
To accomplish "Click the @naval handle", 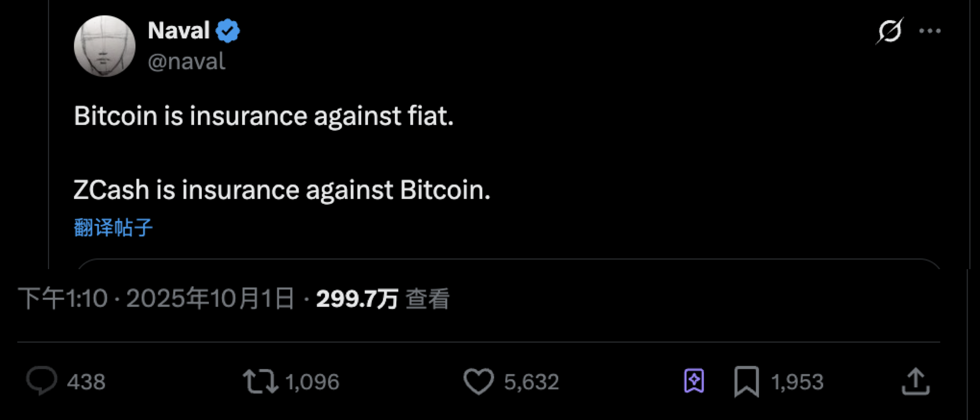I will (x=186, y=61).
